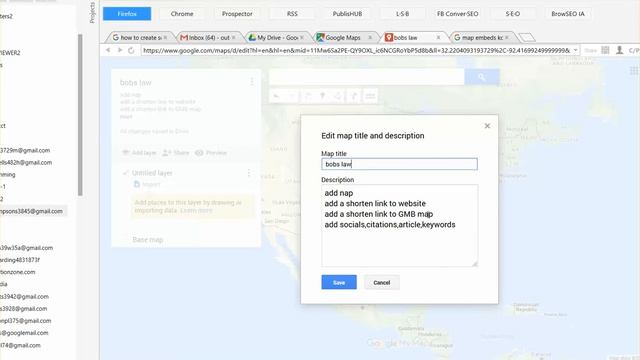Click Preview in map panel

click(x=211, y=153)
